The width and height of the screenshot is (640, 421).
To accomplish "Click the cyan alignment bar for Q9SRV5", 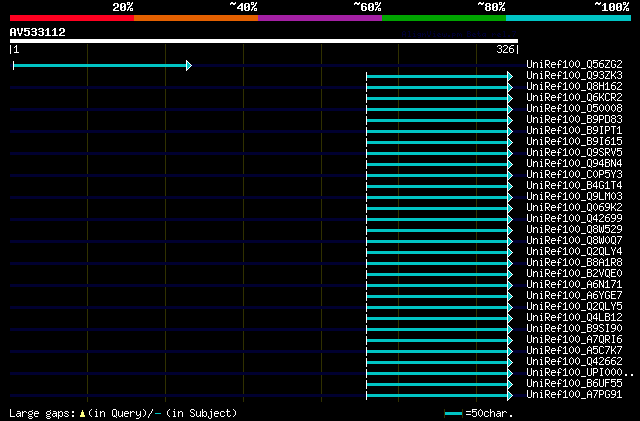I will (x=437, y=154).
